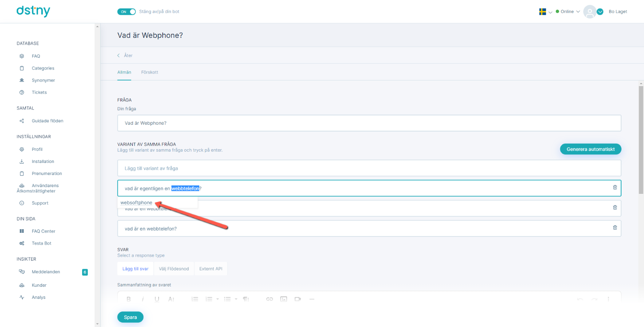Click the undo button in the editor
The width and height of the screenshot is (644, 327).
pos(580,299)
